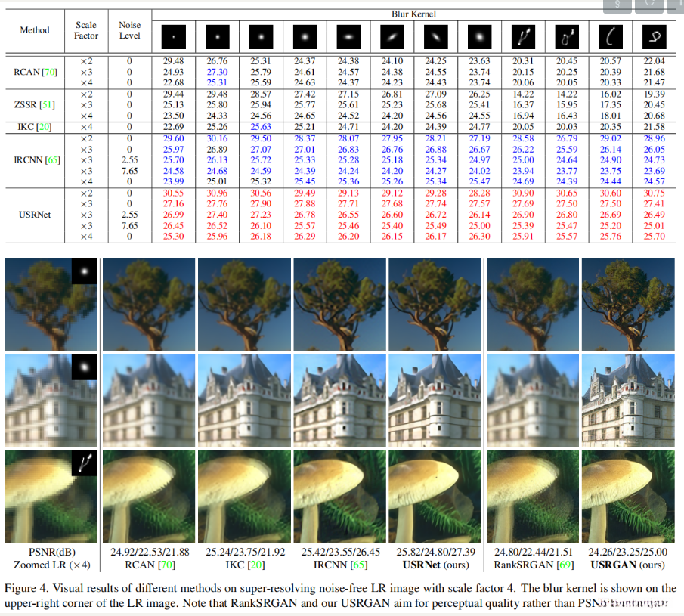Click PSNR values '25.82/24.80/27.39'
This screenshot has width=684, height=616.
tap(436, 552)
